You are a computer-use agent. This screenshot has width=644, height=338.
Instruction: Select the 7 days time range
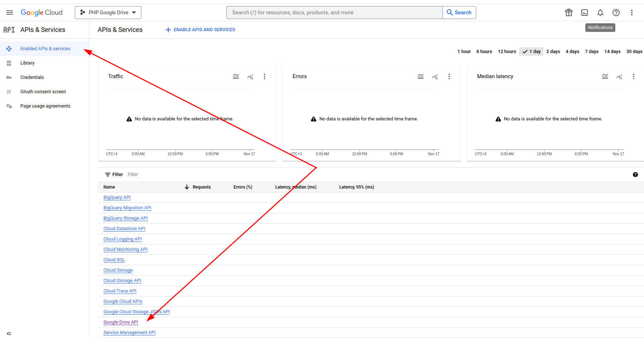tap(591, 52)
